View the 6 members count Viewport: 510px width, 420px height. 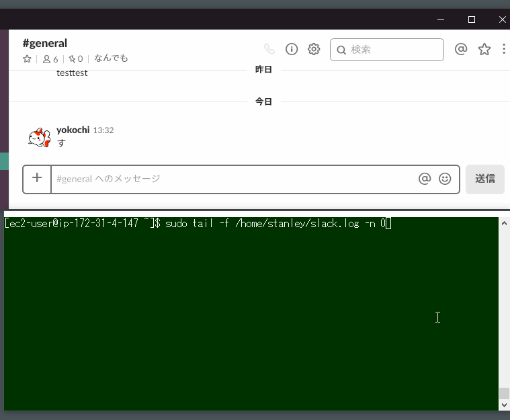point(50,59)
